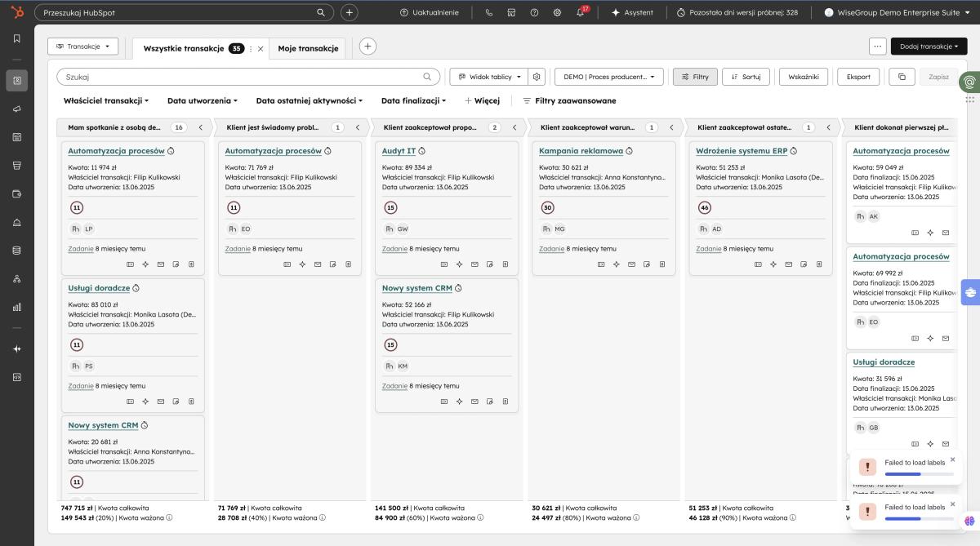Open notifications bell with 17 badge
The height and width of the screenshot is (546, 980).
coord(581,12)
